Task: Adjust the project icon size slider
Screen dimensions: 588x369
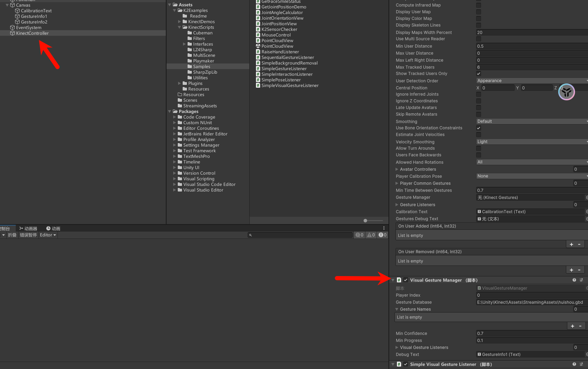Action: coord(366,221)
